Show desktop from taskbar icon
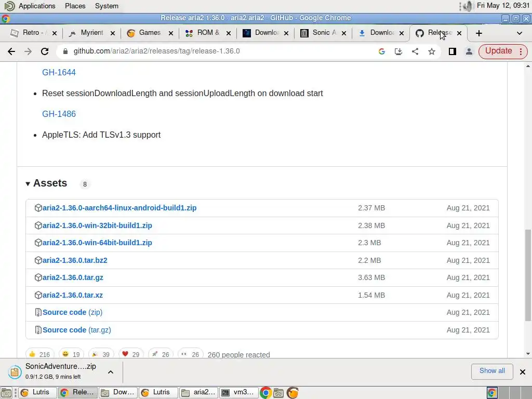The image size is (532, 399). point(6,393)
